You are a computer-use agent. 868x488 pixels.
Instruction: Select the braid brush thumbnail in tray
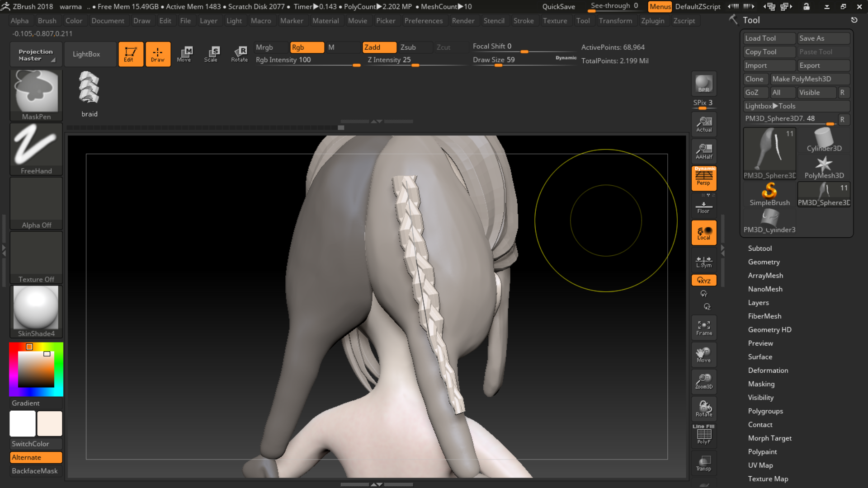coord(89,88)
